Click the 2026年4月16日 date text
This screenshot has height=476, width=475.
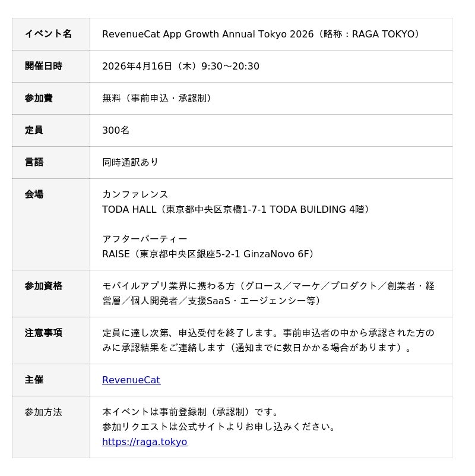137,66
